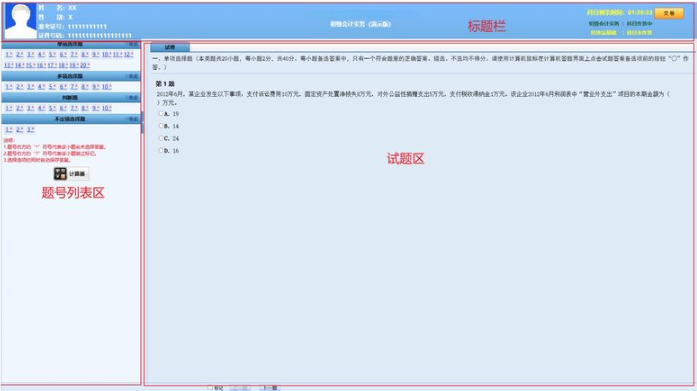Jump to question 3 of 判断题
The width and height of the screenshot is (697, 391).
pyautogui.click(x=30, y=108)
